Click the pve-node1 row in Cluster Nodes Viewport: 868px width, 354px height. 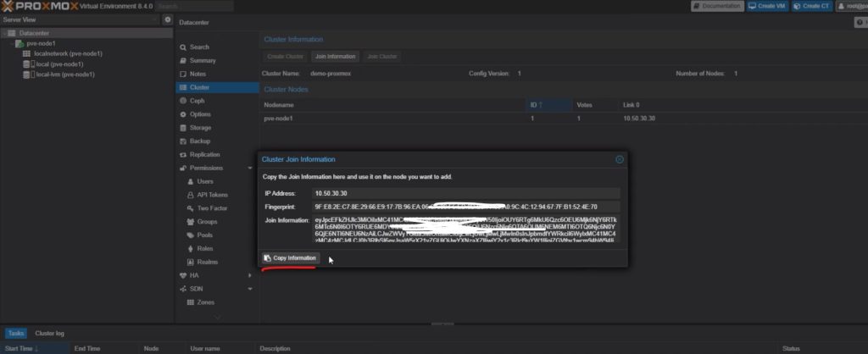coord(564,119)
